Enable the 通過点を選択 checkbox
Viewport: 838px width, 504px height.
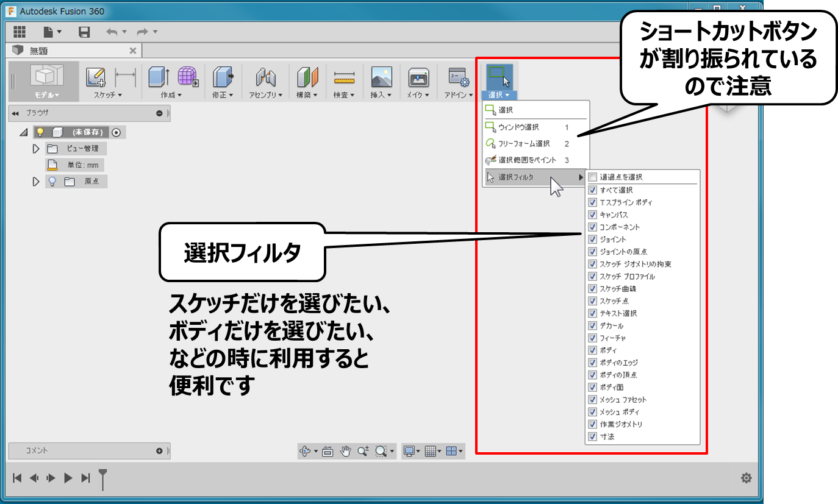pos(592,177)
